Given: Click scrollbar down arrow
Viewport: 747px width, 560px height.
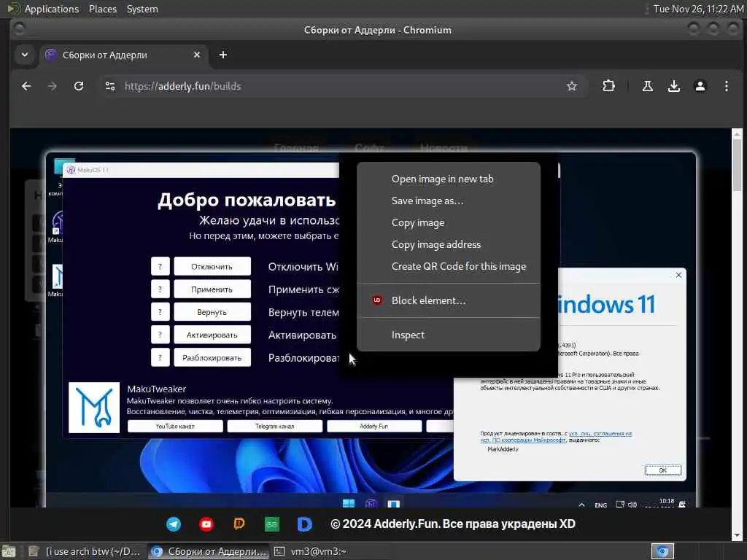Looking at the screenshot, I should 737,536.
